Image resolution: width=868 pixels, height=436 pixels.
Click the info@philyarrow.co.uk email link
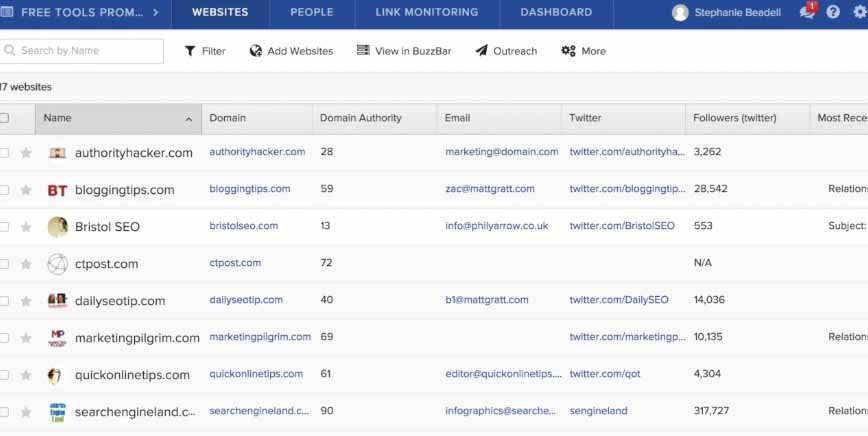pos(497,226)
